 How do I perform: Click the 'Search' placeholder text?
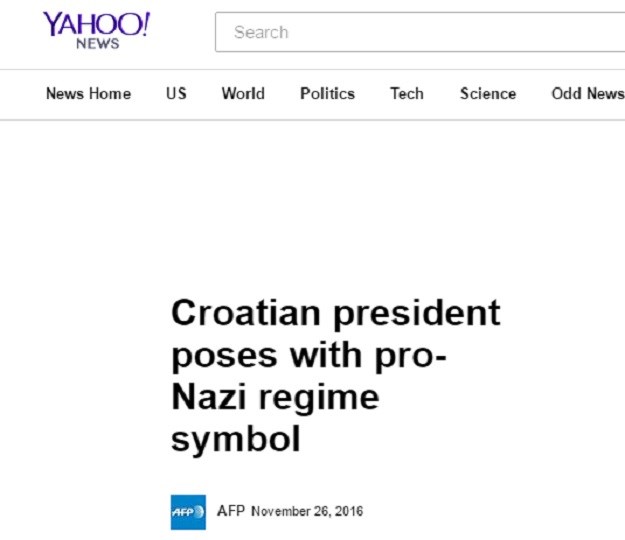click(261, 32)
